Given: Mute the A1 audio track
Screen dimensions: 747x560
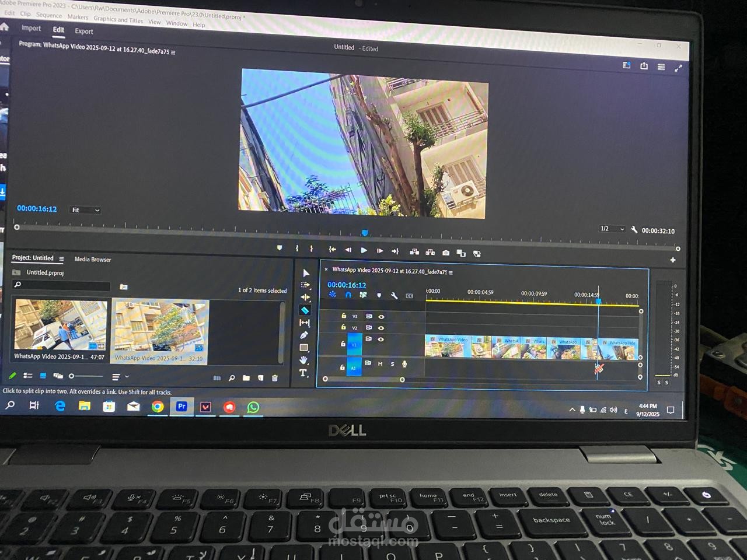Looking at the screenshot, I should click(380, 363).
